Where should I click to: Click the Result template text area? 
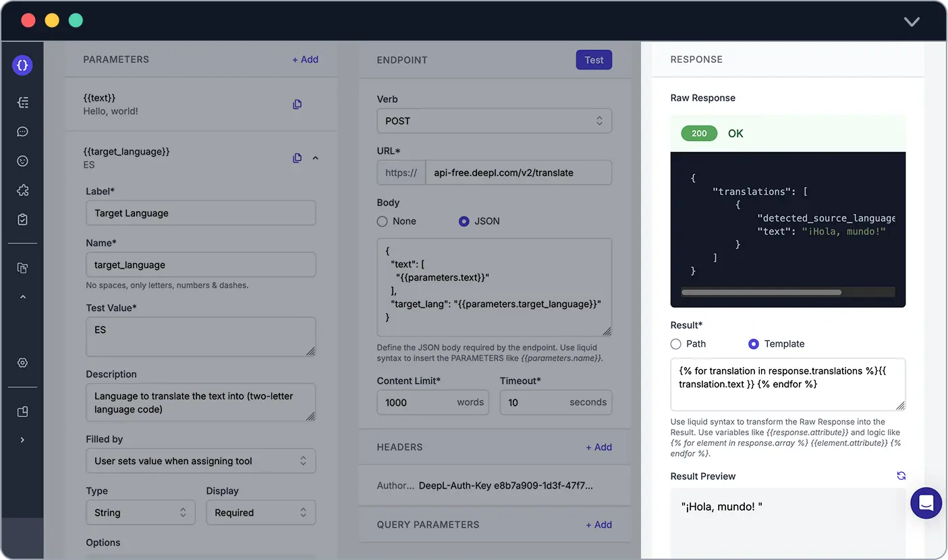tap(787, 385)
